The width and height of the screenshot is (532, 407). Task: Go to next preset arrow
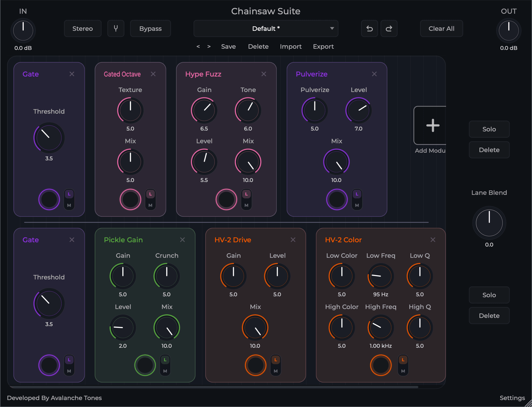click(x=209, y=46)
